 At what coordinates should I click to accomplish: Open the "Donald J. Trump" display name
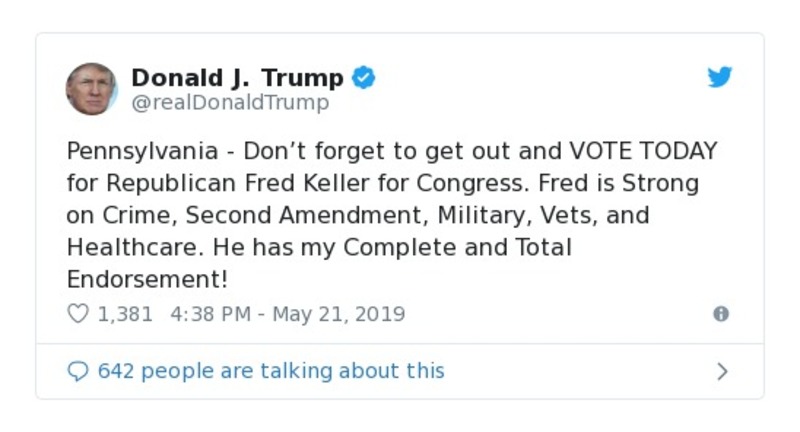coord(237,77)
